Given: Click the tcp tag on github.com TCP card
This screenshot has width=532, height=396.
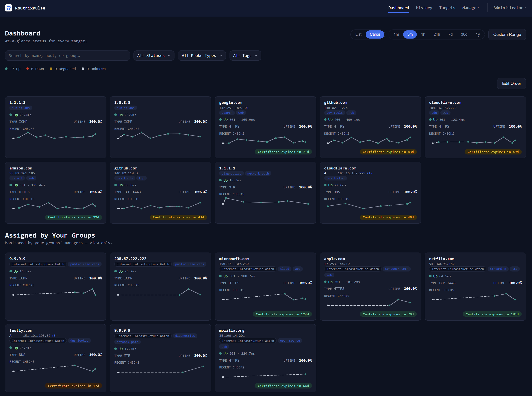Looking at the screenshot, I should click(141, 178).
